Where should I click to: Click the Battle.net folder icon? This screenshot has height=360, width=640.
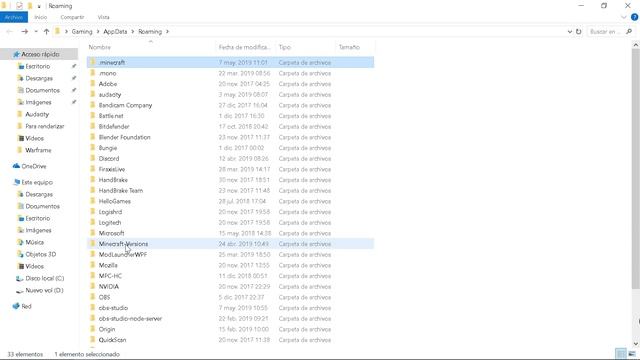click(x=93, y=116)
